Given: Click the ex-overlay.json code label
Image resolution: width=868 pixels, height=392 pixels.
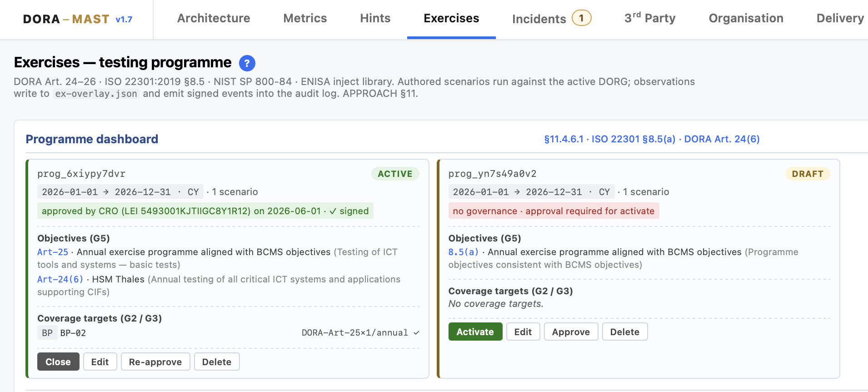Looking at the screenshot, I should coord(96,94).
